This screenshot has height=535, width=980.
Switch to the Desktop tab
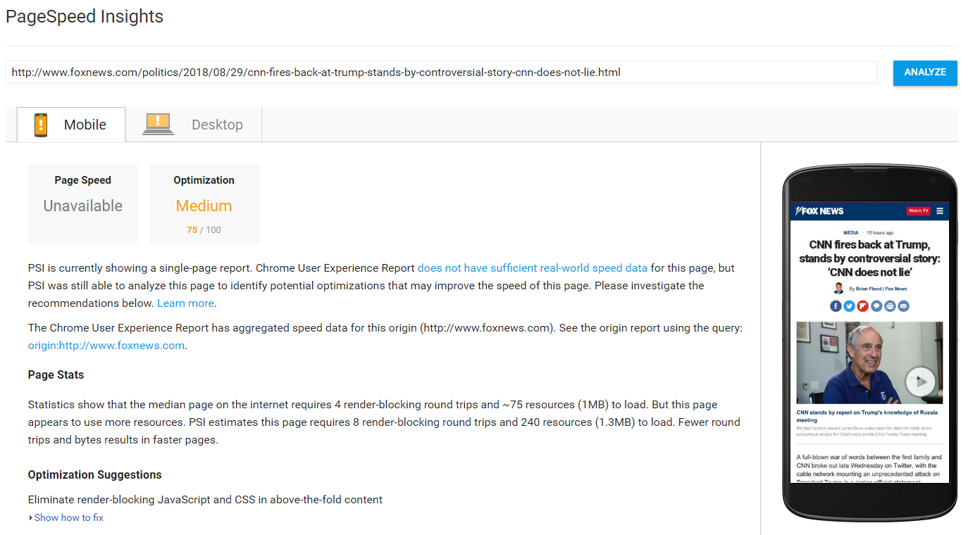point(193,125)
